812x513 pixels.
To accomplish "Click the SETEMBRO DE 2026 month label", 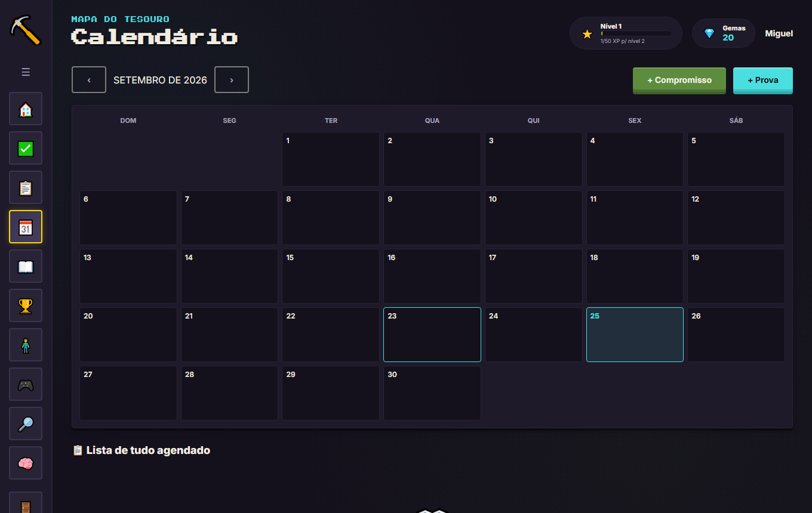I will pyautogui.click(x=160, y=80).
